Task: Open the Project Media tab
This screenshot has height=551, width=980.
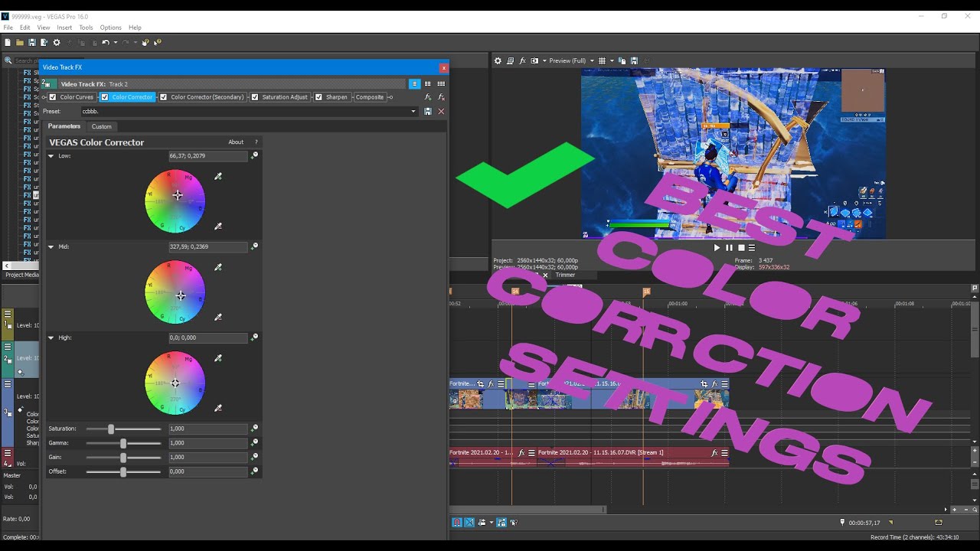Action: pyautogui.click(x=21, y=275)
